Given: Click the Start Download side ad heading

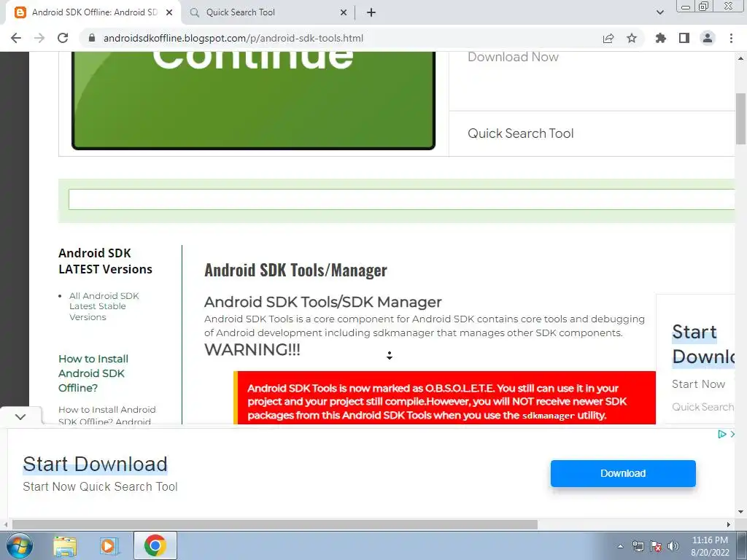Looking at the screenshot, I should (703, 344).
